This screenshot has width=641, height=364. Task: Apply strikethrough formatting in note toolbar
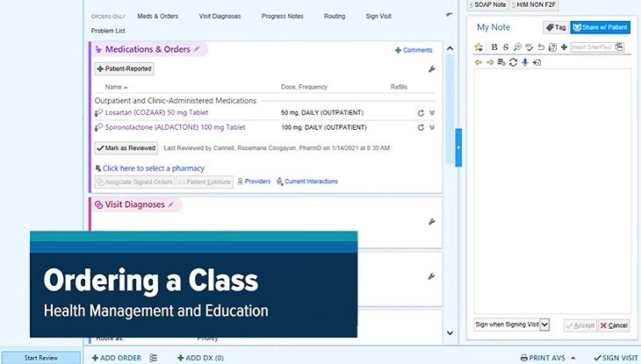coord(506,46)
